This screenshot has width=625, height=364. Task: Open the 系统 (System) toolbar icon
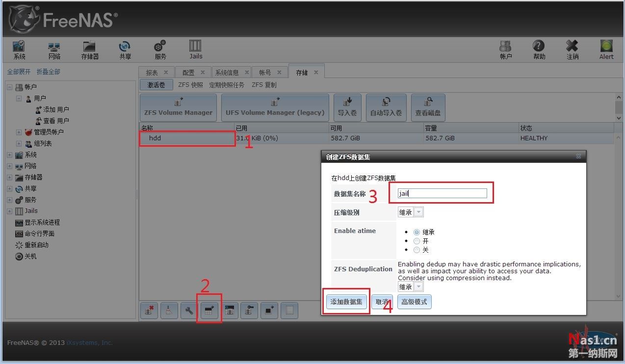(19, 50)
